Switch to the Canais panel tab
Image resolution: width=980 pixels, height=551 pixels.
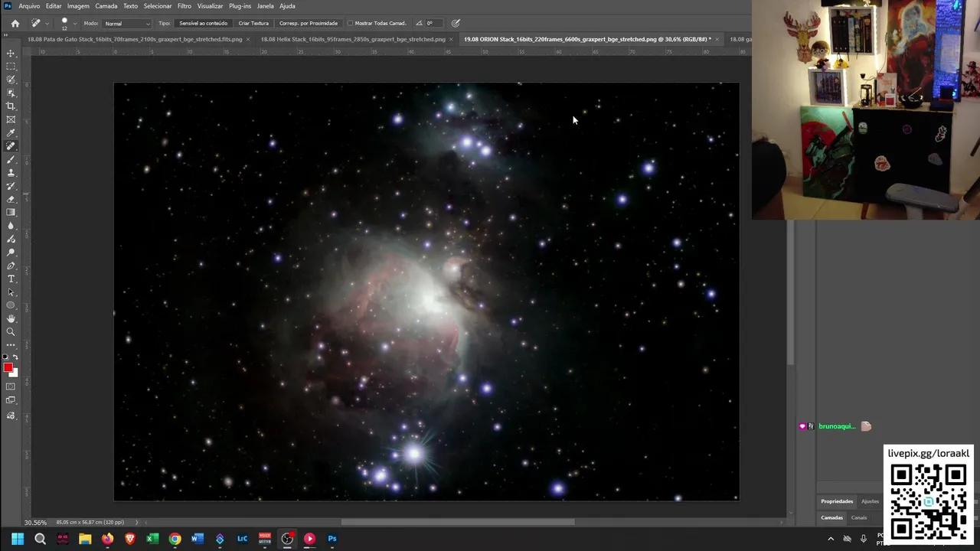[859, 517]
